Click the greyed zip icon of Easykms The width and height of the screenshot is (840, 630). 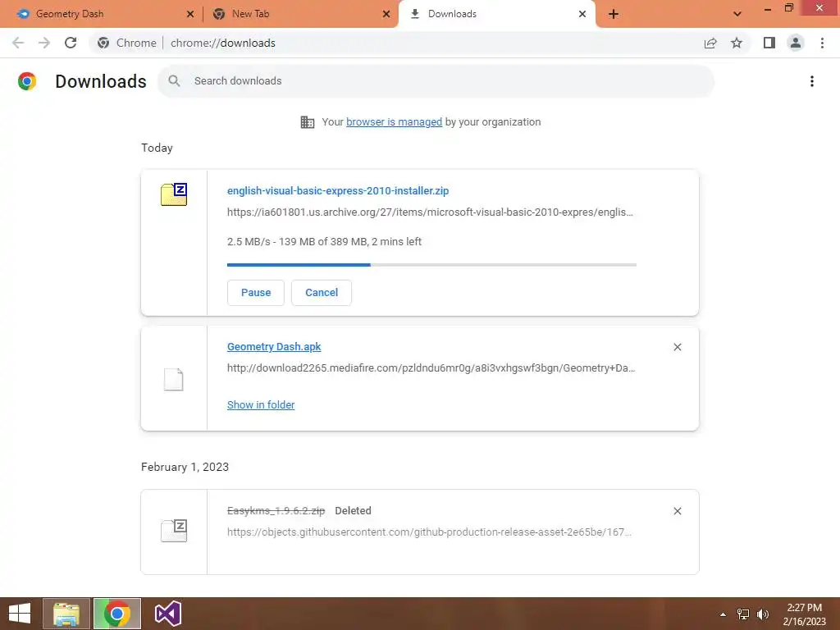click(x=174, y=531)
